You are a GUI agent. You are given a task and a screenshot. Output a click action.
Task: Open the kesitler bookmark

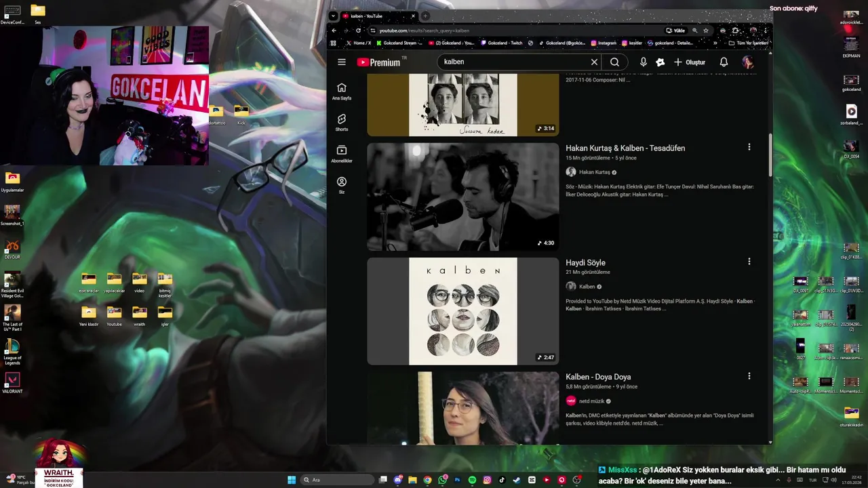631,43
